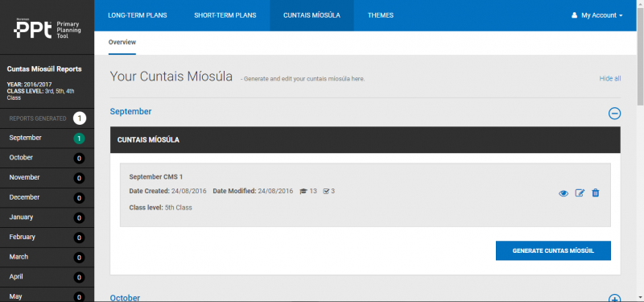Select the Cuntais Míosúla tab
The width and height of the screenshot is (644, 302).
[312, 15]
